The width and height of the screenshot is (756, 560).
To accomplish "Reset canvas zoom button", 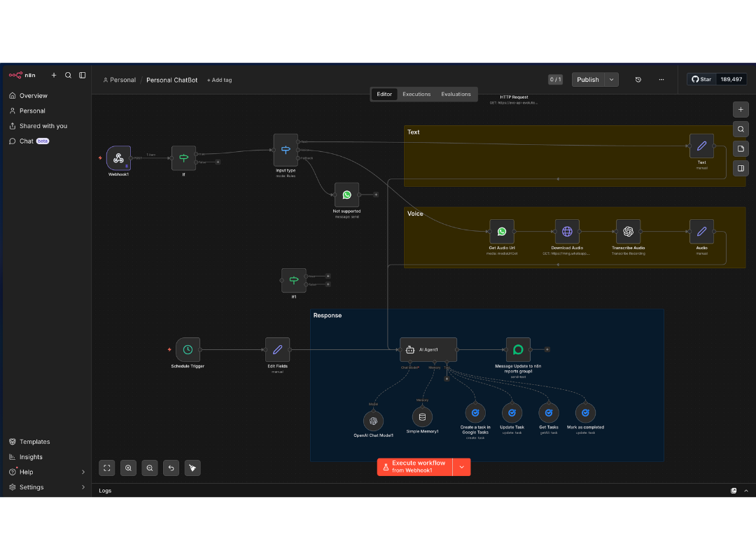I will point(171,468).
